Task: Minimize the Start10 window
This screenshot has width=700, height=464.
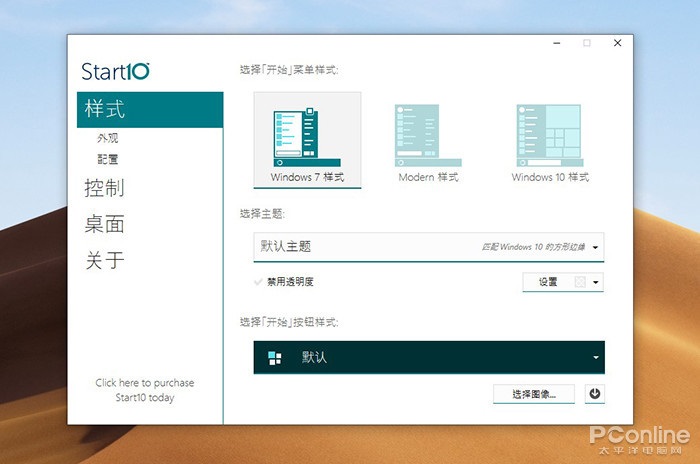Action: pos(556,43)
